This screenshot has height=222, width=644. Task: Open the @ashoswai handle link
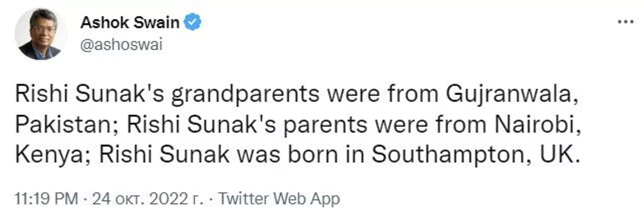pos(121,45)
